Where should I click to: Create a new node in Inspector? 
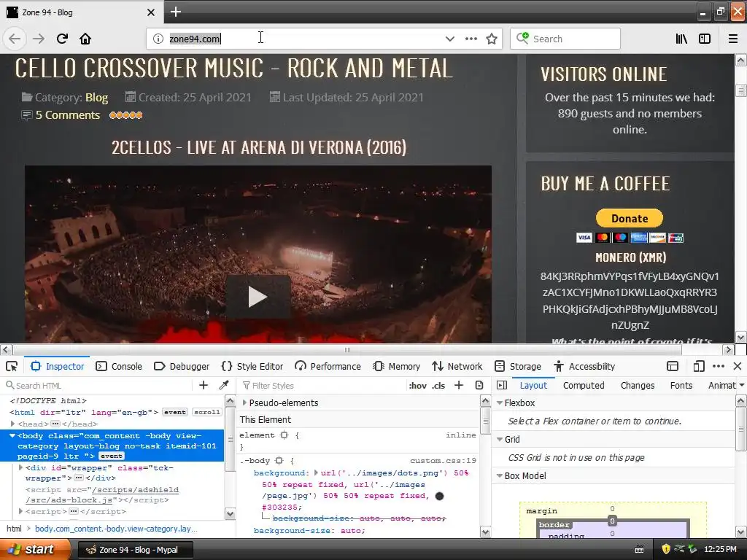coord(204,385)
